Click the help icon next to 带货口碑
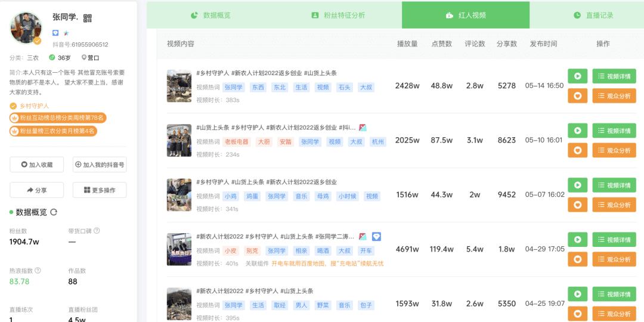The width and height of the screenshot is (644, 322). pyautogui.click(x=97, y=231)
